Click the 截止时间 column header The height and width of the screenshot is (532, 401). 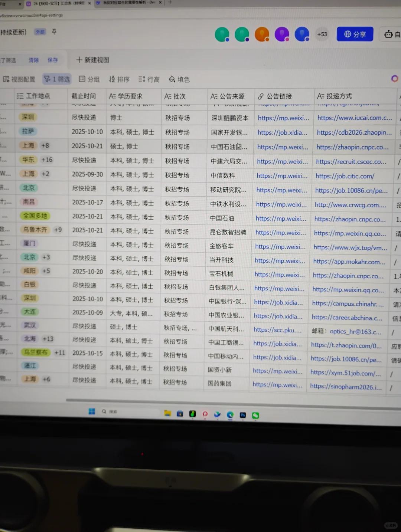pyautogui.click(x=87, y=96)
